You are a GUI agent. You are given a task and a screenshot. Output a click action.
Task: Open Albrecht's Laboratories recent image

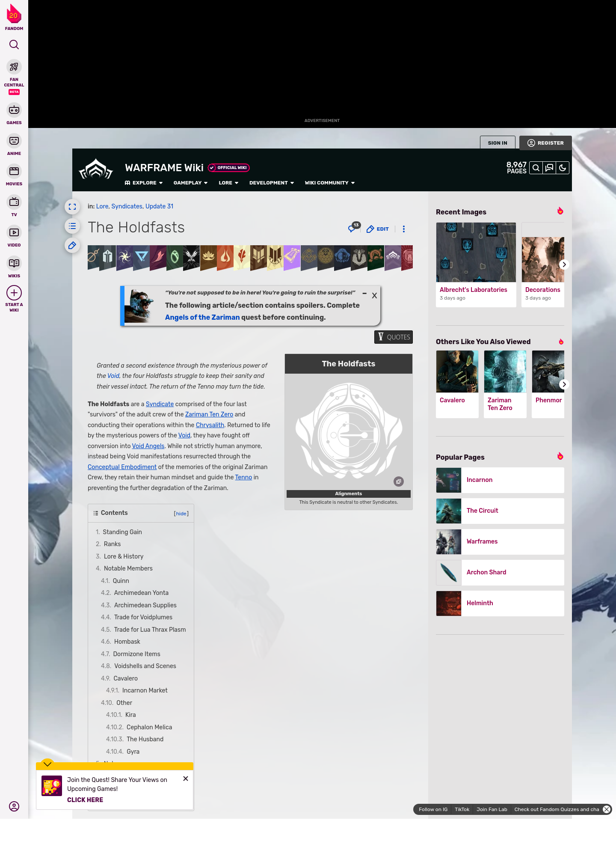[x=476, y=265]
